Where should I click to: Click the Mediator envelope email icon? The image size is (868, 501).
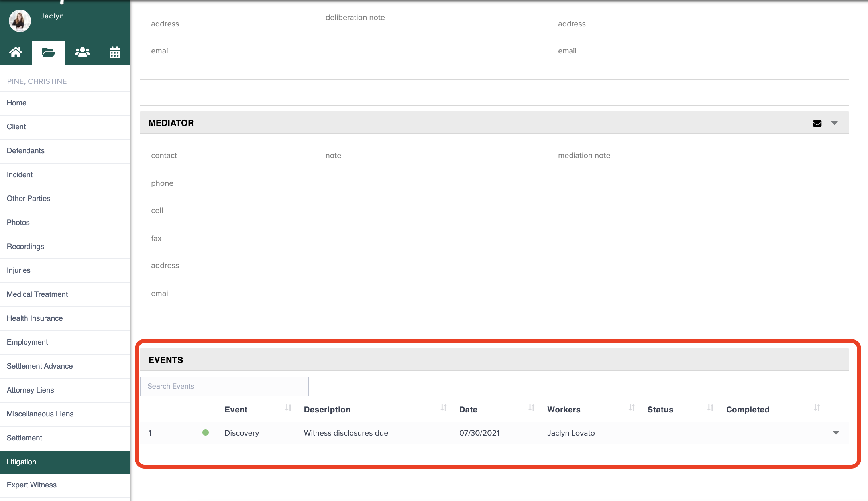point(817,124)
